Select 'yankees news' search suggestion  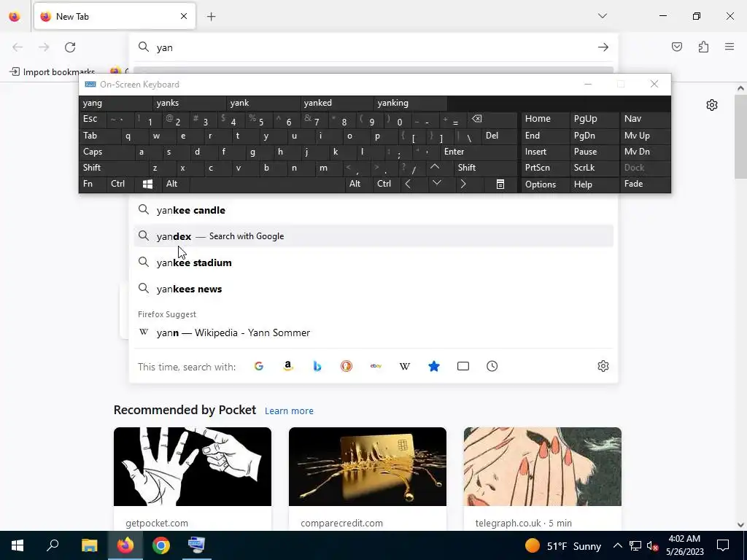[373, 289]
